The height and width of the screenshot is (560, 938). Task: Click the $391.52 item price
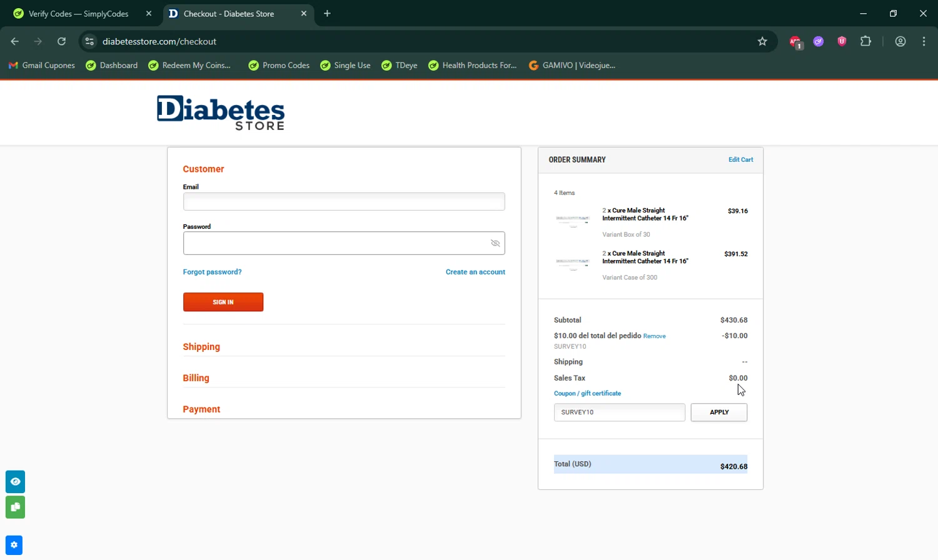(736, 254)
